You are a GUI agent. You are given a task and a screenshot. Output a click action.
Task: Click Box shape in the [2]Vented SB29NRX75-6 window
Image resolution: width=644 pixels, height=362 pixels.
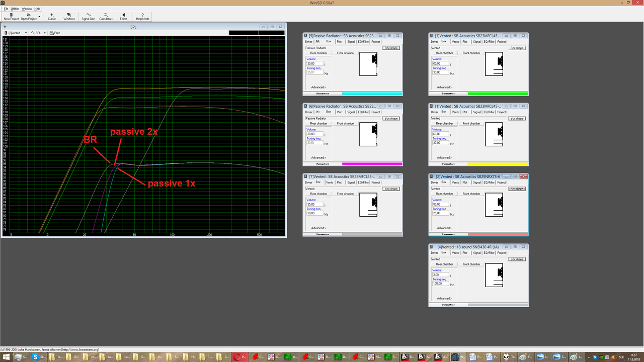point(517,189)
